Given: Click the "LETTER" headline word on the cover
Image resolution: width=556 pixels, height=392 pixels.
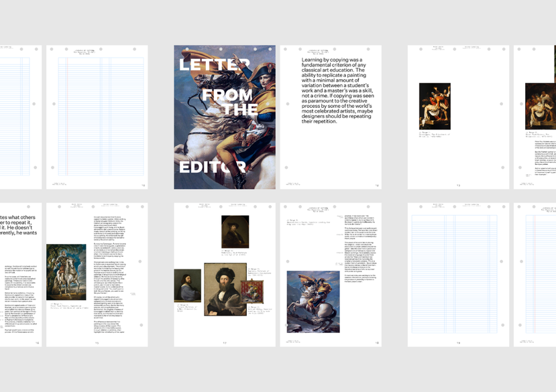Looking at the screenshot, I should tap(215, 65).
